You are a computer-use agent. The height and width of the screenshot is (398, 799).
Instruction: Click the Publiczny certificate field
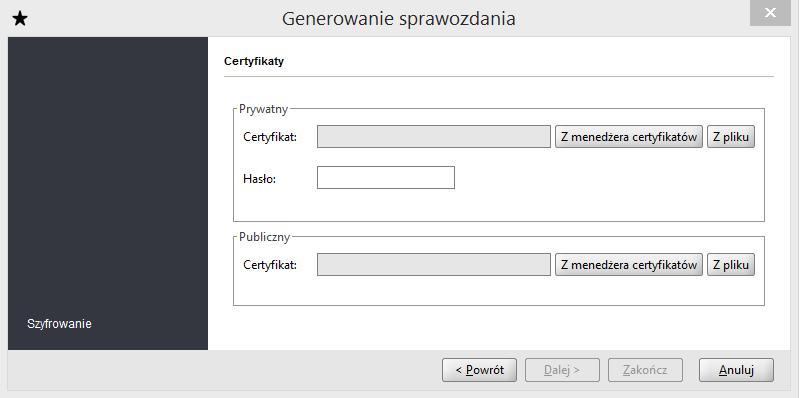coord(434,264)
